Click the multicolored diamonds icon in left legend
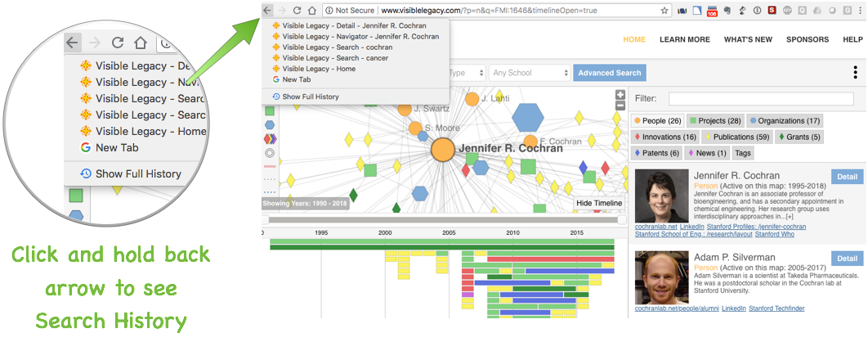 (270, 138)
